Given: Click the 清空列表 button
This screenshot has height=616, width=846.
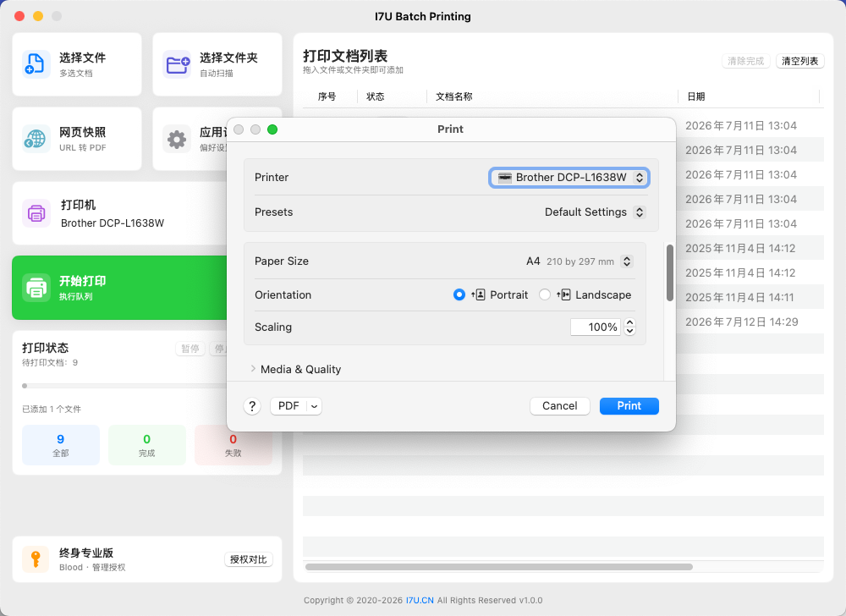Looking at the screenshot, I should 799,61.
